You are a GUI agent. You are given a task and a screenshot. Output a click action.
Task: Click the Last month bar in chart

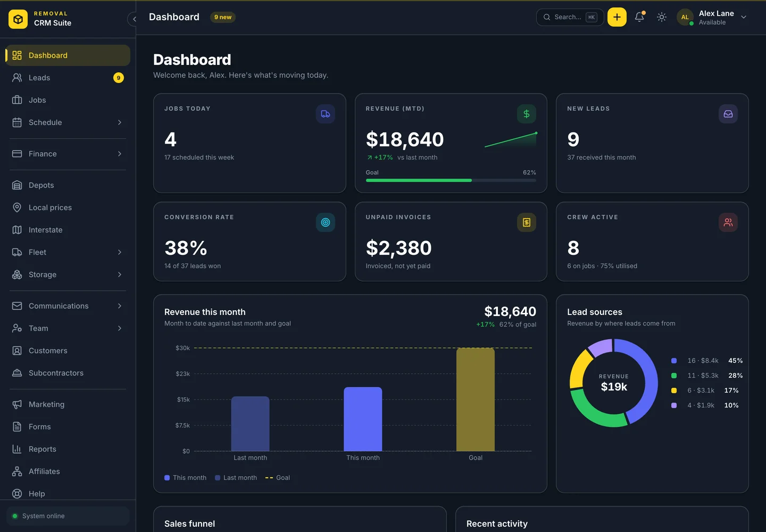pos(250,423)
